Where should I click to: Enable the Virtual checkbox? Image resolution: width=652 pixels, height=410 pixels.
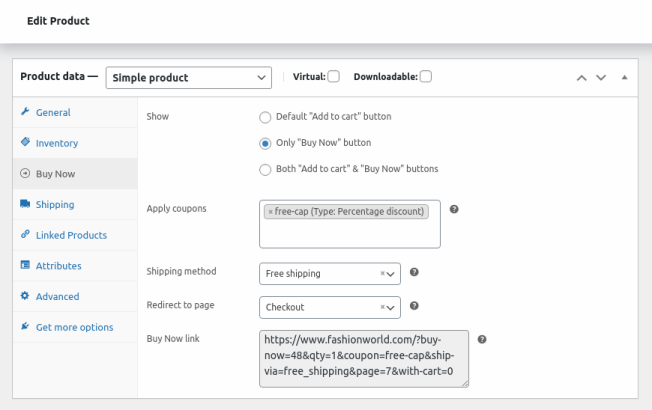click(334, 77)
